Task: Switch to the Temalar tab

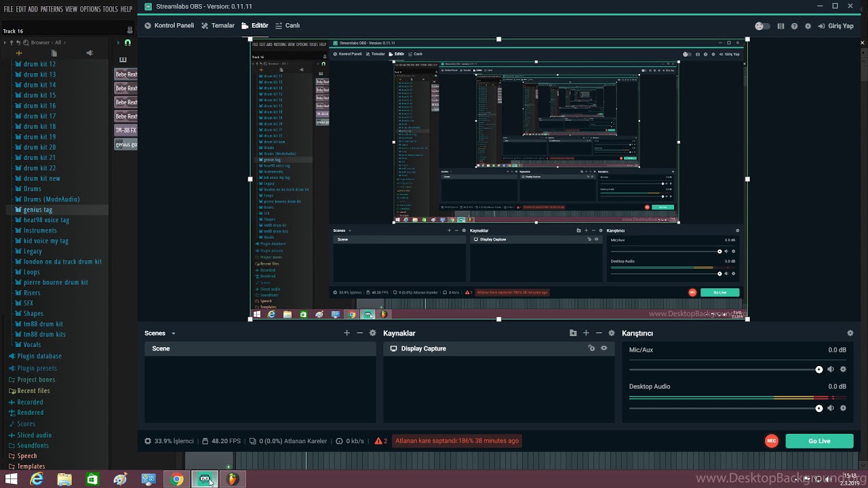Action: pyautogui.click(x=218, y=26)
